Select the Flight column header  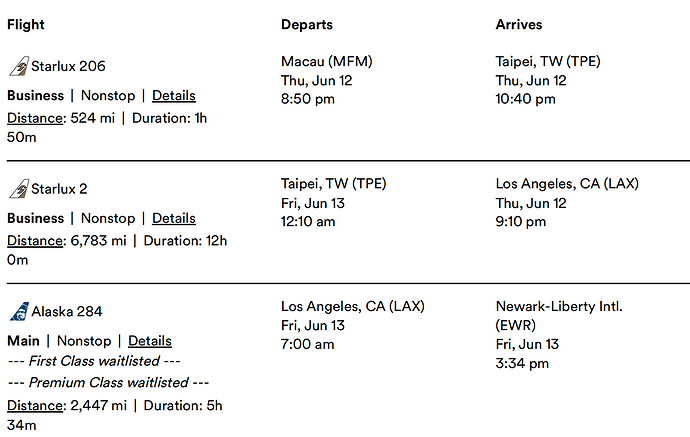click(x=26, y=24)
